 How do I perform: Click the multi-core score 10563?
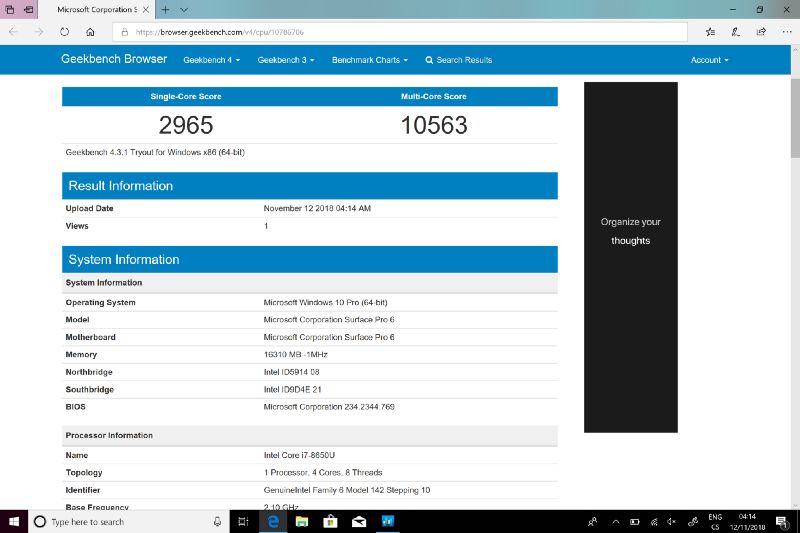[x=434, y=125]
